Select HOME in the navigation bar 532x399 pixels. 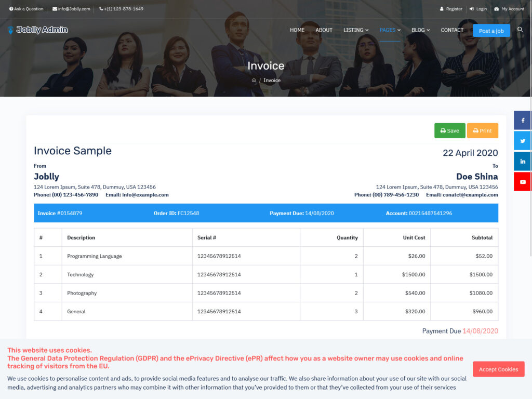pyautogui.click(x=297, y=30)
